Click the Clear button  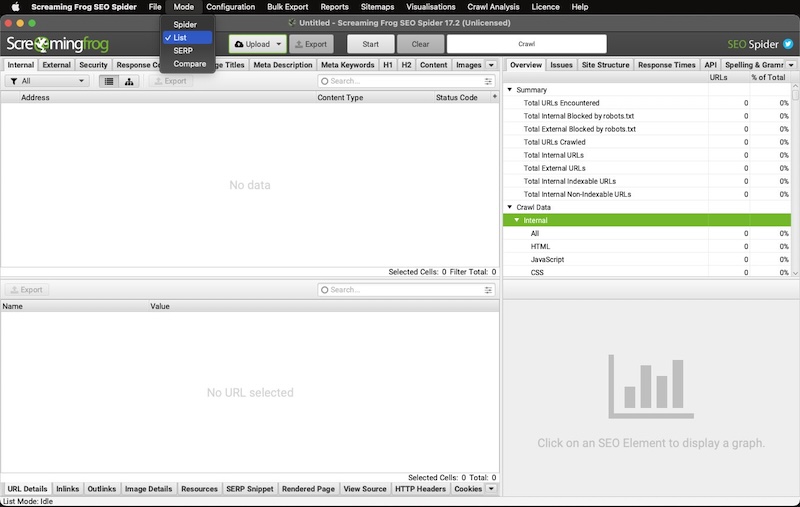420,44
